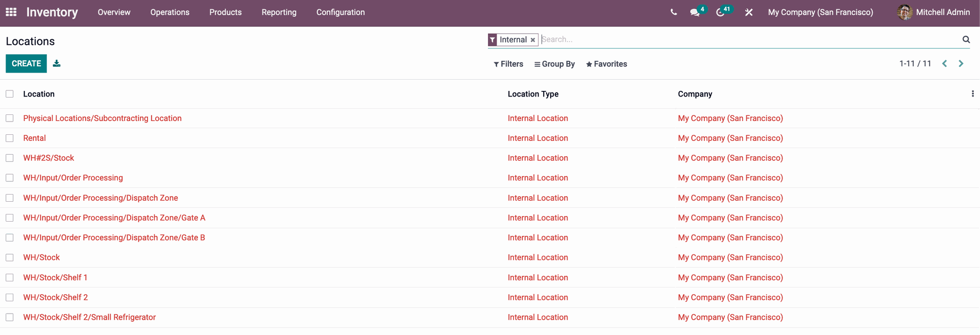This screenshot has width=980, height=335.
Task: Click the CREATE button
Action: coord(26,63)
